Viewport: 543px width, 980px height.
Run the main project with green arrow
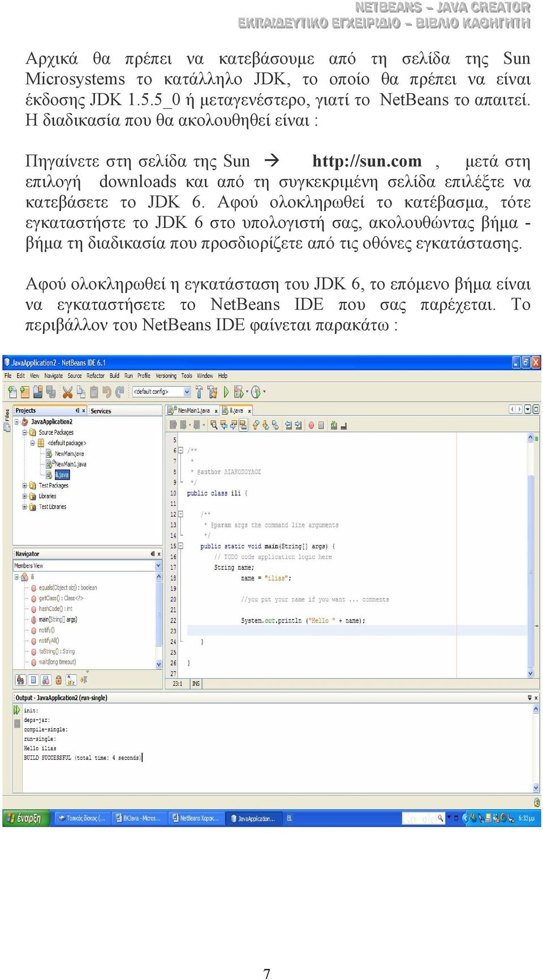[x=226, y=392]
